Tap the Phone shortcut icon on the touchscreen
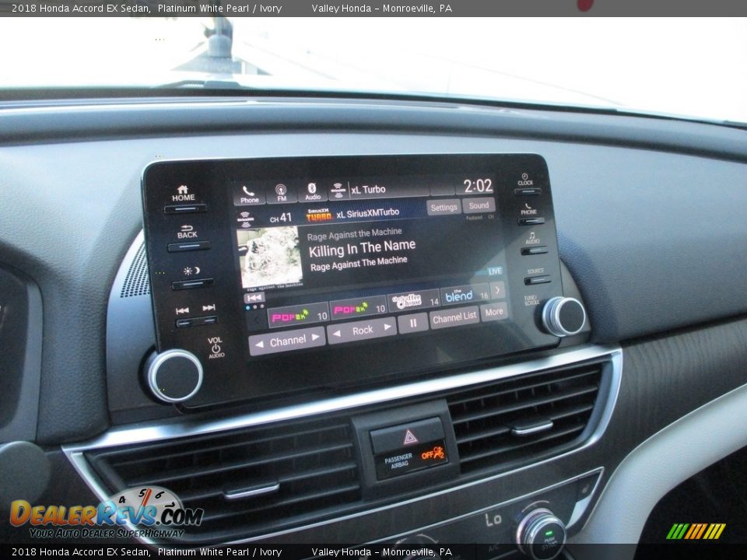 click(249, 194)
